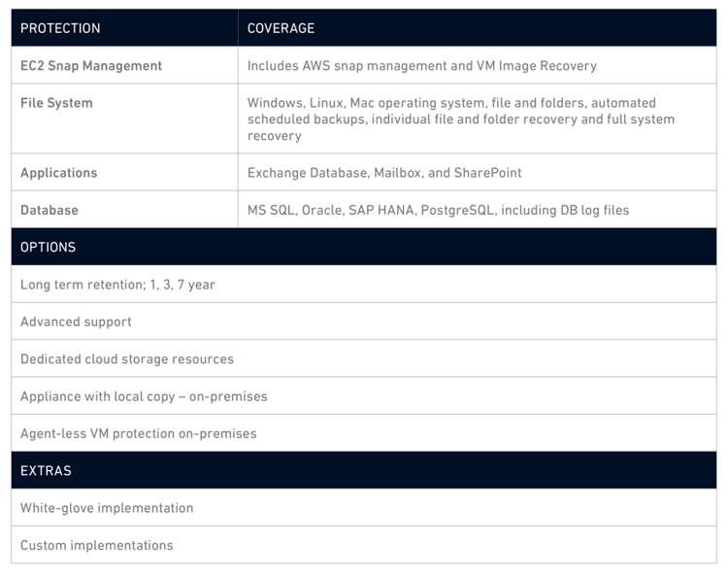Screen dimensions: 728x577
Task: Select the White-glove implementation row
Action: tap(107, 508)
